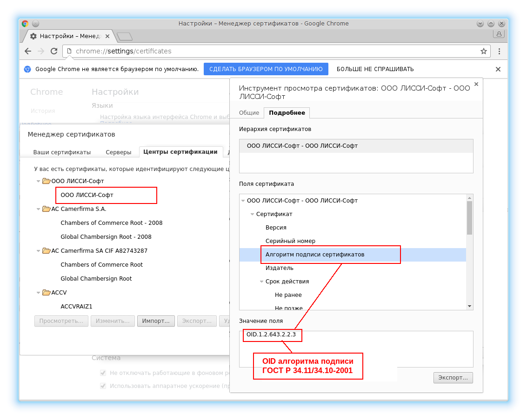Screen dimensions: 527x420
Task: Collapse the Сертификат node in fields tree
Action: [x=252, y=214]
